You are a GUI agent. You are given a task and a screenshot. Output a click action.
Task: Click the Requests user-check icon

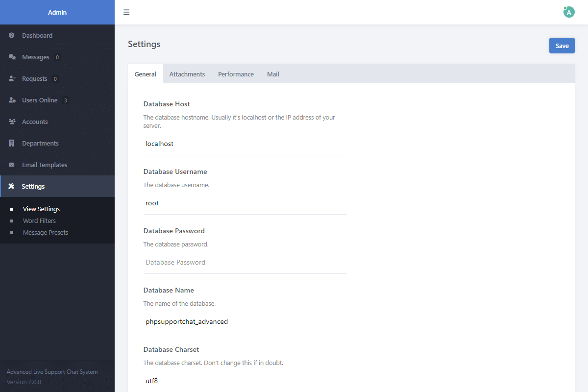[x=12, y=78]
